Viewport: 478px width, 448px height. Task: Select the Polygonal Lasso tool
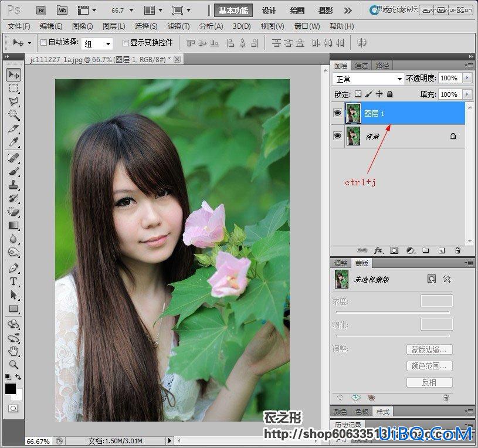13,101
